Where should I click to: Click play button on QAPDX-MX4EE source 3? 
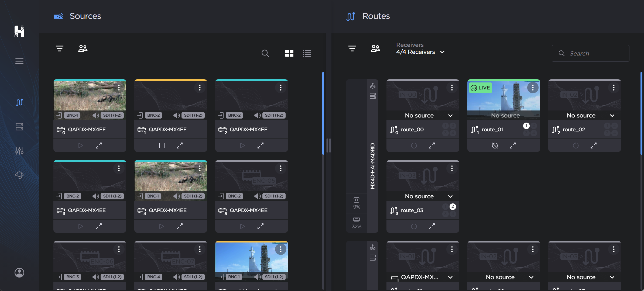pos(80,226)
